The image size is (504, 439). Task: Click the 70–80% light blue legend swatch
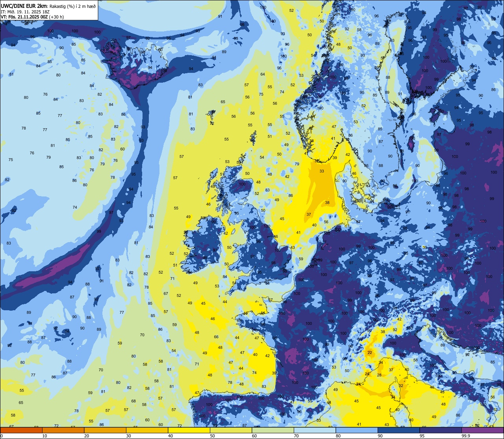pyautogui.click(x=315, y=430)
